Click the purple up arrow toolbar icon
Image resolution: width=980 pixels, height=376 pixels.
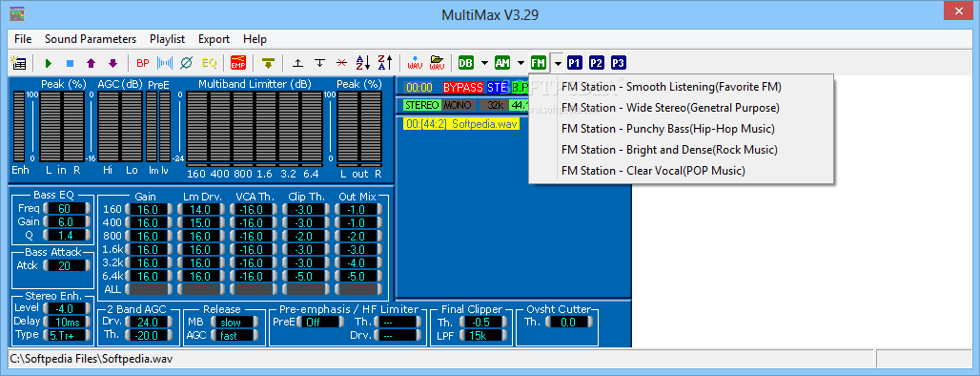click(92, 63)
